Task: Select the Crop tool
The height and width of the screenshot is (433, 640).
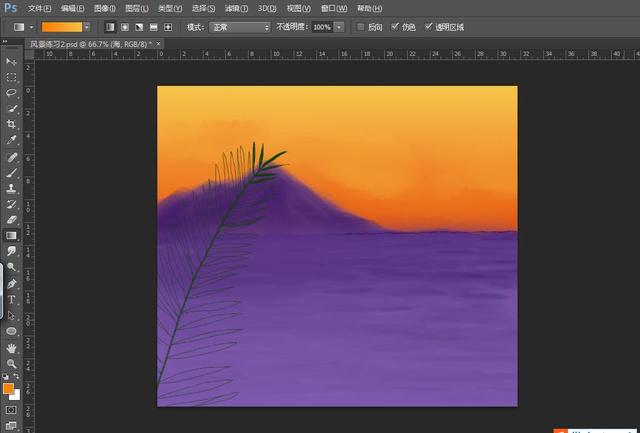Action: tap(11, 124)
